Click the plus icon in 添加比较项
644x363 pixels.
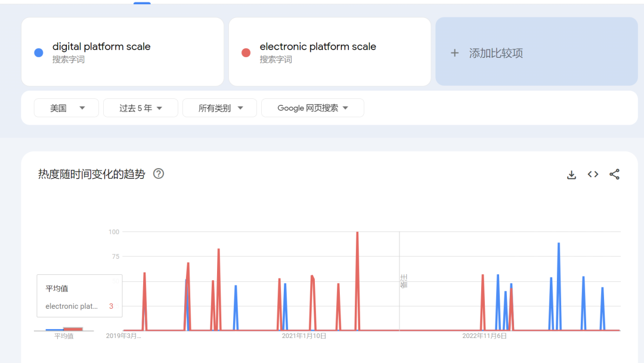coord(454,52)
